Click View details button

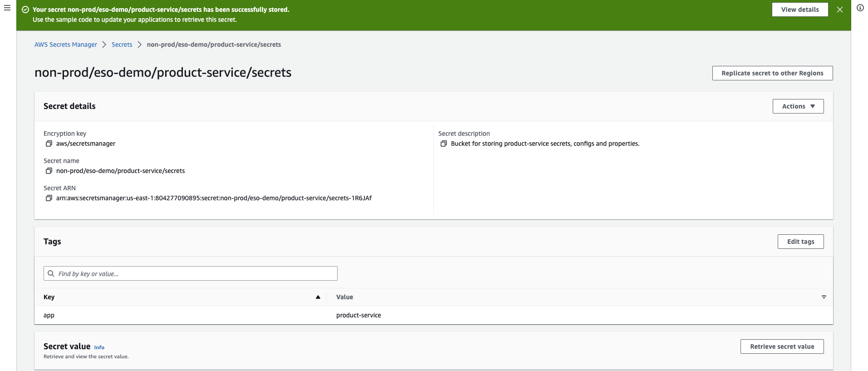(799, 10)
